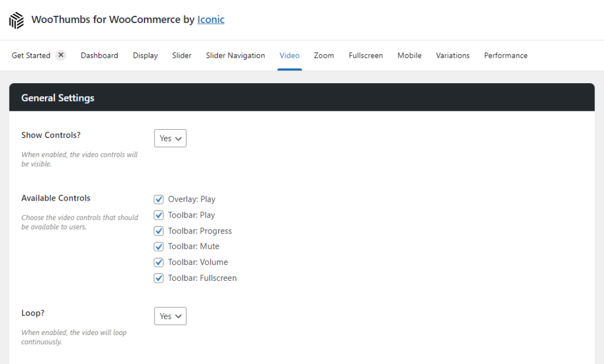
Task: Uncheck Toolbar: Progress option
Action: pos(159,231)
